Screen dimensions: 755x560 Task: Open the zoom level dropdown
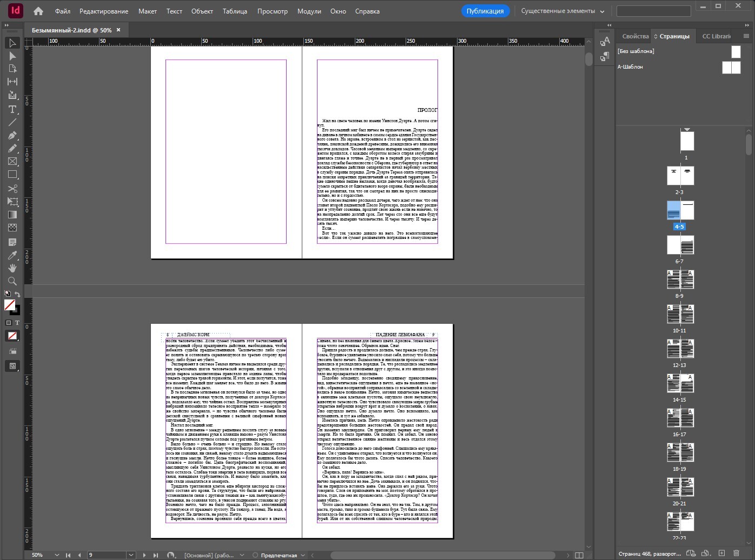click(57, 555)
